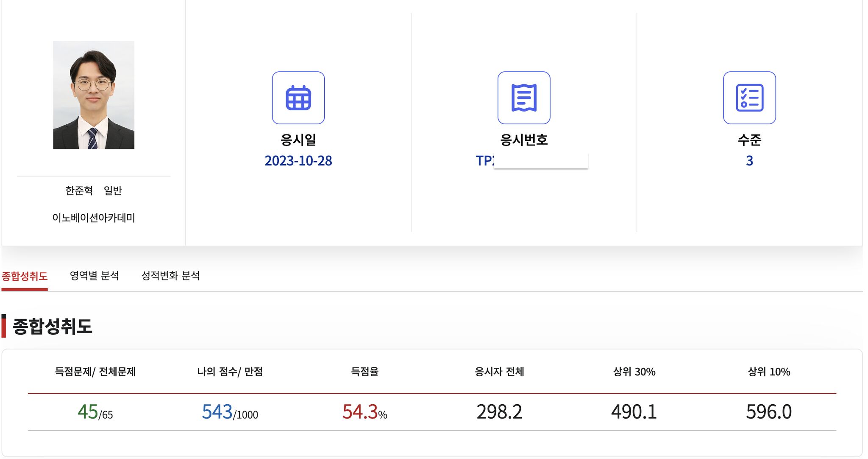Click the candidate profile photo
This screenshot has height=459, width=868.
click(94, 95)
